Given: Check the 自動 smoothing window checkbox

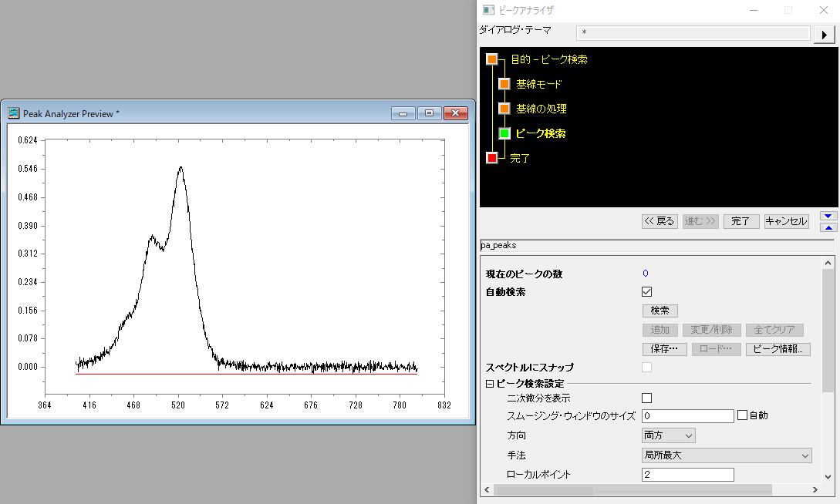Looking at the screenshot, I should [743, 415].
